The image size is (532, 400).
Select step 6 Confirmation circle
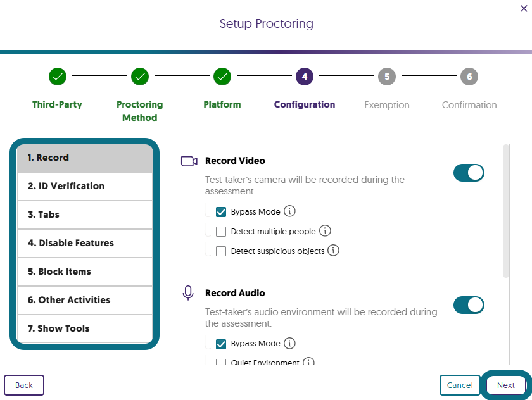click(469, 77)
